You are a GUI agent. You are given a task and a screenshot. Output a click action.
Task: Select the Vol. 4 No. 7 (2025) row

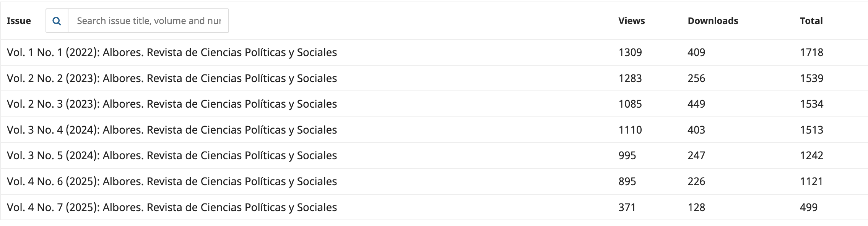(172, 207)
